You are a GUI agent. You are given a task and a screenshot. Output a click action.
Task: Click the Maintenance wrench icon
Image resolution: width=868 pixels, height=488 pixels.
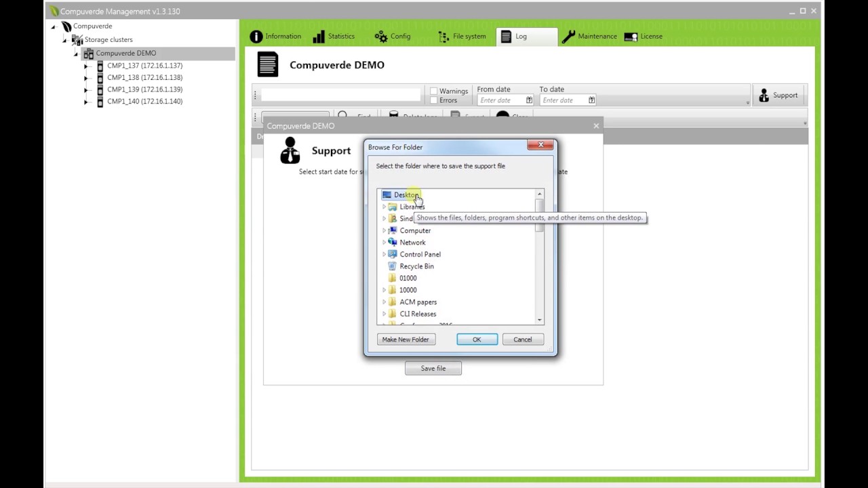[x=568, y=37]
